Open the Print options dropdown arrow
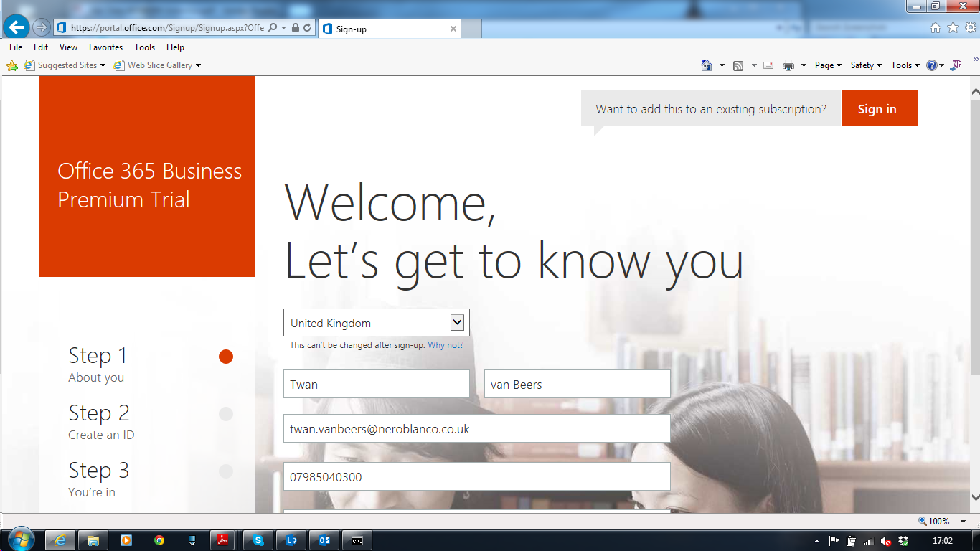This screenshot has width=980, height=551. 804,65
